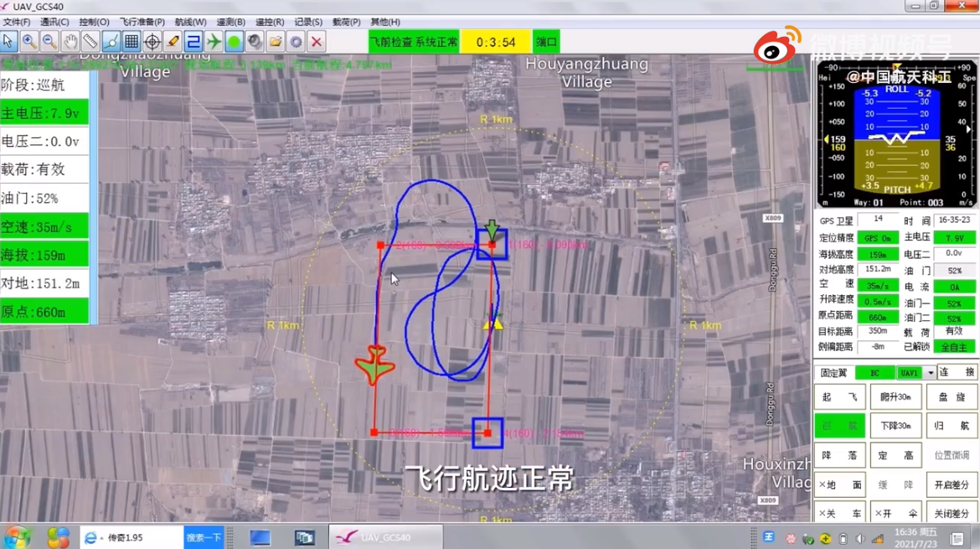The image size is (980, 549).
Task: Open the 记录(S) menu
Action: pos(308,22)
